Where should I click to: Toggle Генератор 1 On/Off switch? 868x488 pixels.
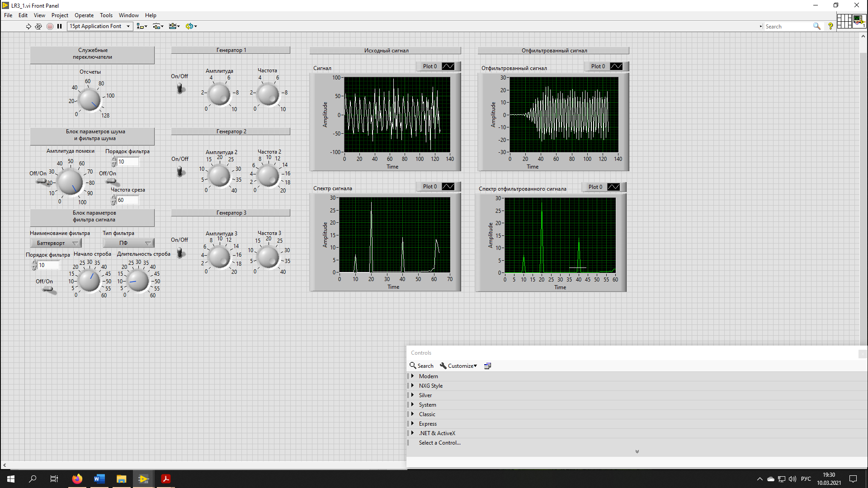180,88
